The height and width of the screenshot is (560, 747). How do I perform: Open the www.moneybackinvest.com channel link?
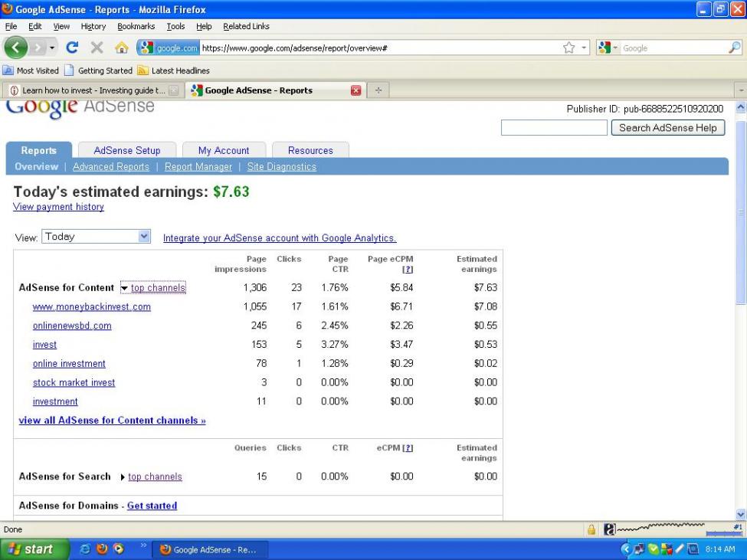coord(91,307)
